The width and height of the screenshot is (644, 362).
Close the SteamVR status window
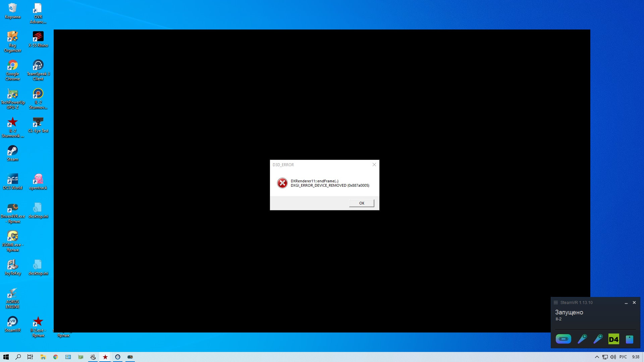(634, 302)
